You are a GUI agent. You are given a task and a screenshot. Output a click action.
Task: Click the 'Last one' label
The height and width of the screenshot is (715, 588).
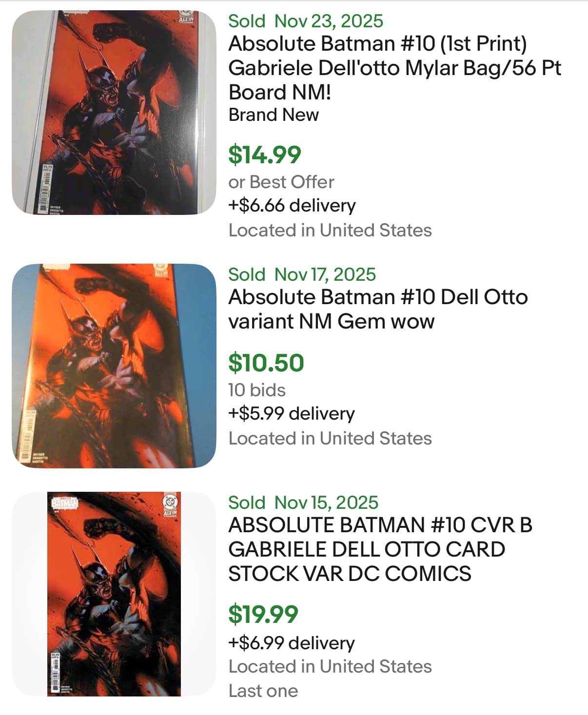[263, 691]
